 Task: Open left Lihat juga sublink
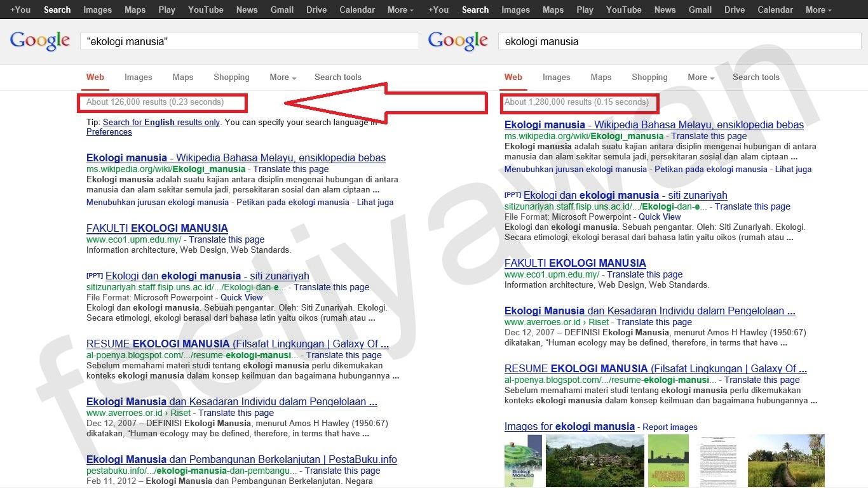click(375, 202)
